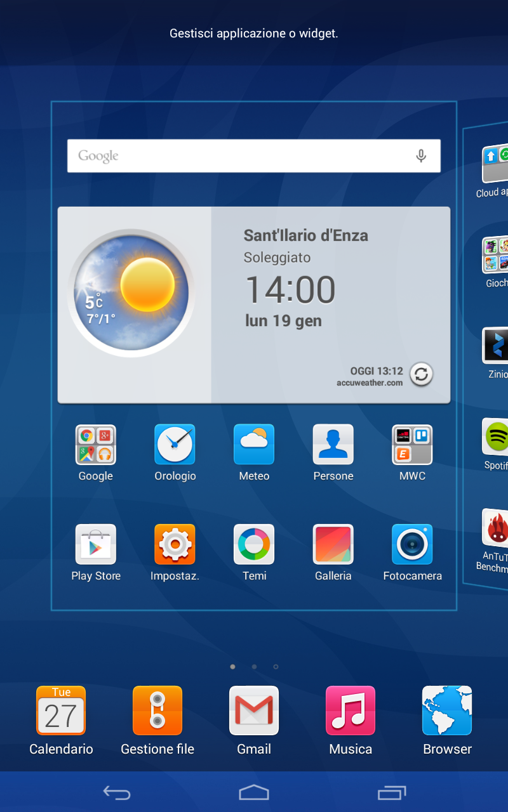Screen dimensions: 508x812
Task: Tap the Soleggiato condition text
Action: tap(277, 258)
